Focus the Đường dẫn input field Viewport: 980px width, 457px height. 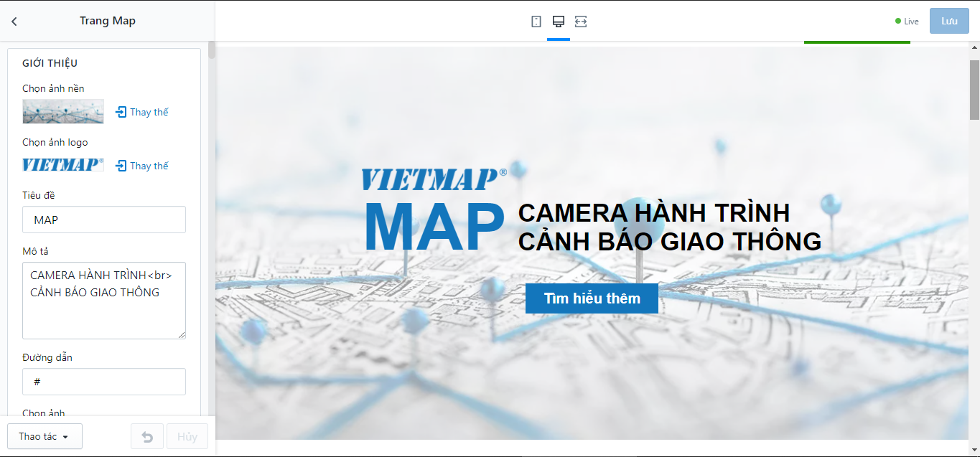104,382
